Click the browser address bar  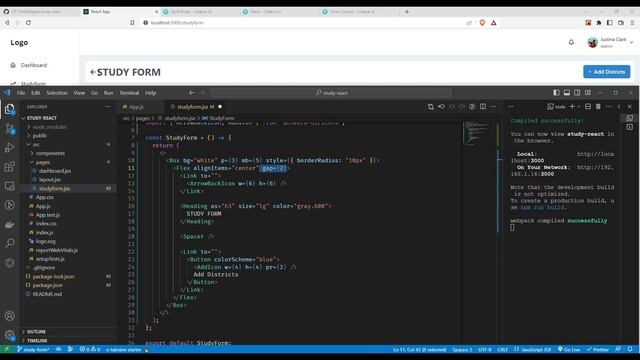(x=302, y=23)
